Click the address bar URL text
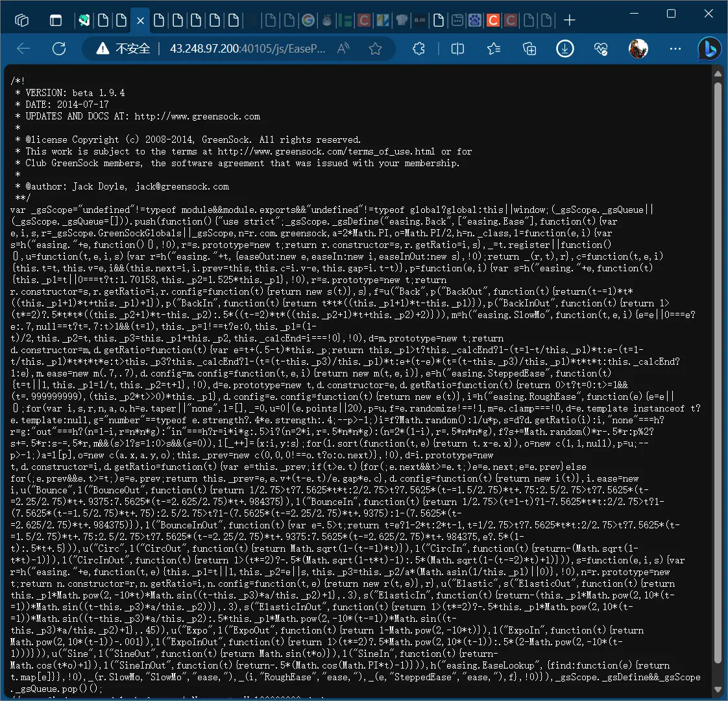Image resolution: width=728 pixels, height=701 pixels. [x=247, y=49]
